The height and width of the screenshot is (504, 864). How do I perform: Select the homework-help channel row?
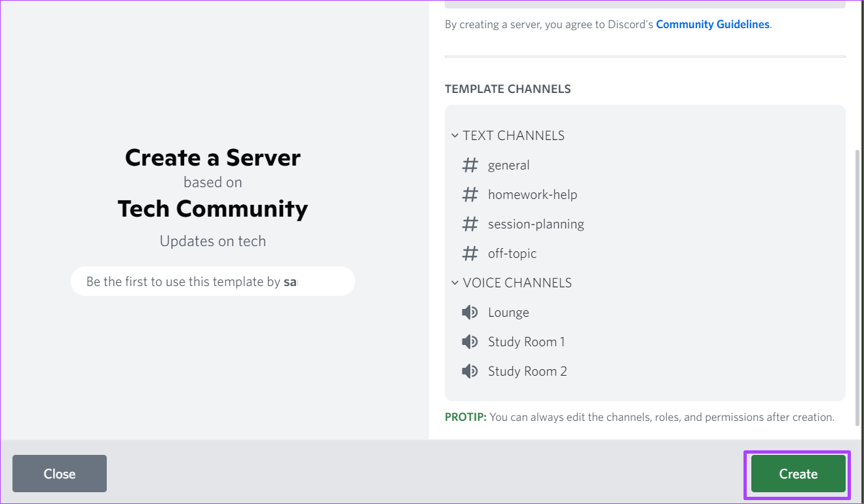533,194
